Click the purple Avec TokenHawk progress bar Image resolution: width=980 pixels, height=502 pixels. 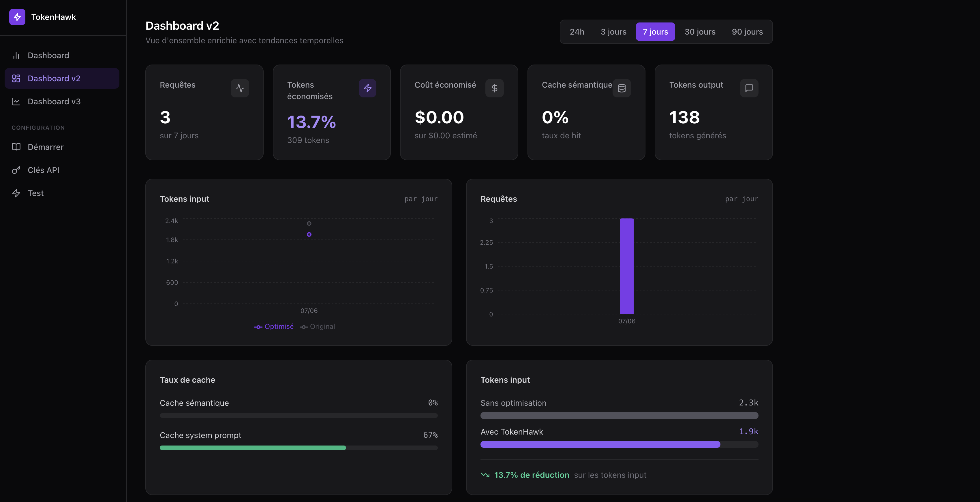[x=600, y=444]
